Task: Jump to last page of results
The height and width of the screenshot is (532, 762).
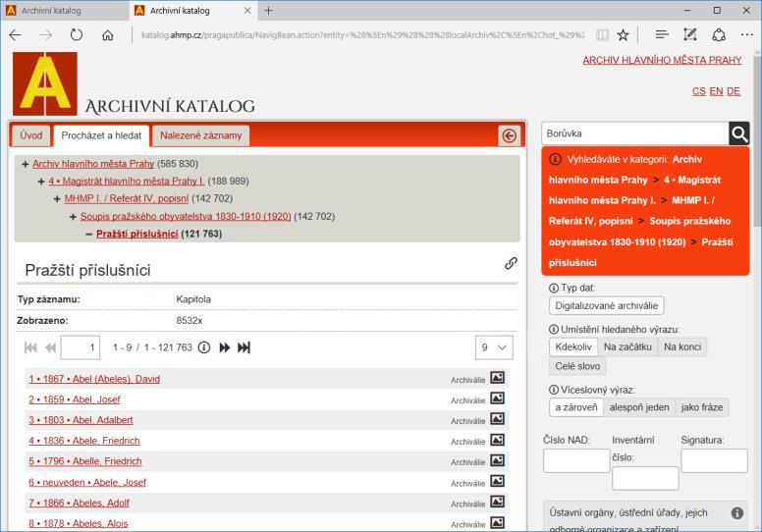Action: [244, 347]
